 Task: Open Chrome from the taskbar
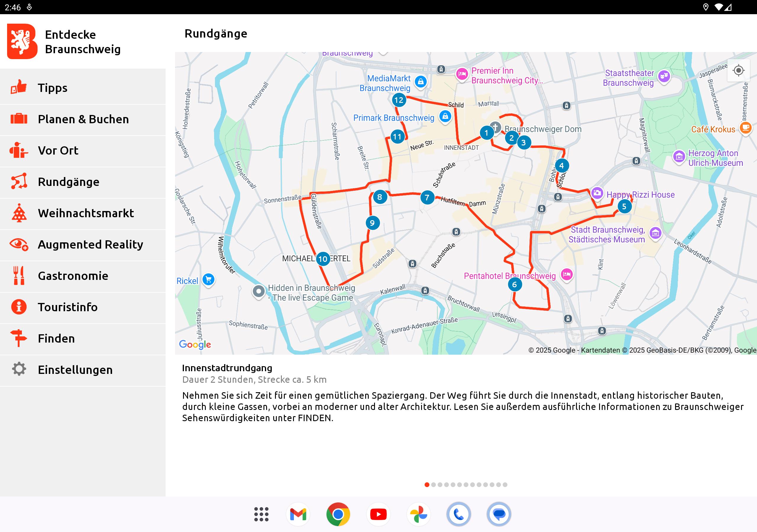pyautogui.click(x=338, y=514)
